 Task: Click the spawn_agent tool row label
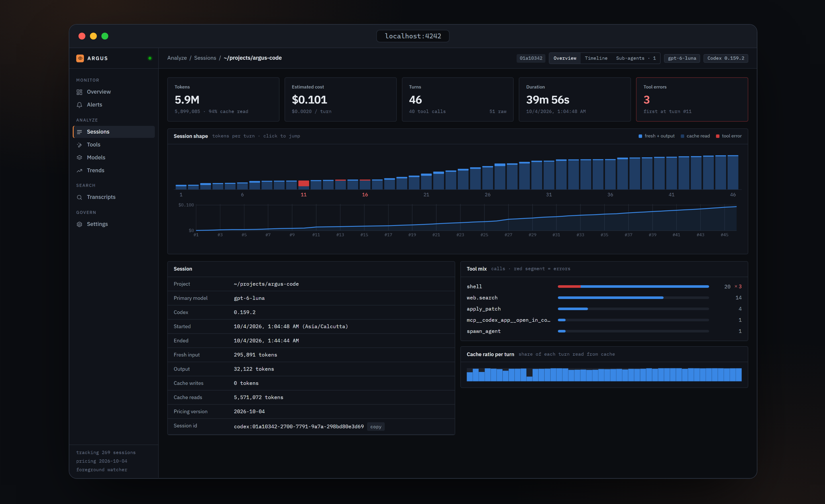click(484, 331)
